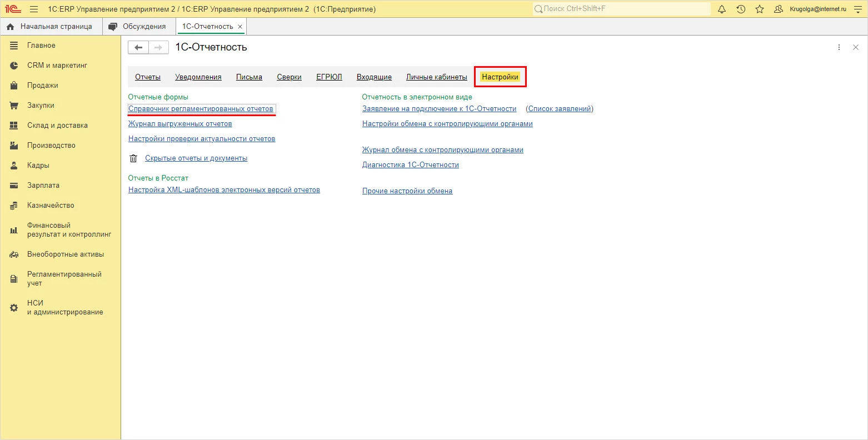Open Журнал выгруженных отчетов link
Image resolution: width=868 pixels, height=440 pixels.
(x=180, y=124)
